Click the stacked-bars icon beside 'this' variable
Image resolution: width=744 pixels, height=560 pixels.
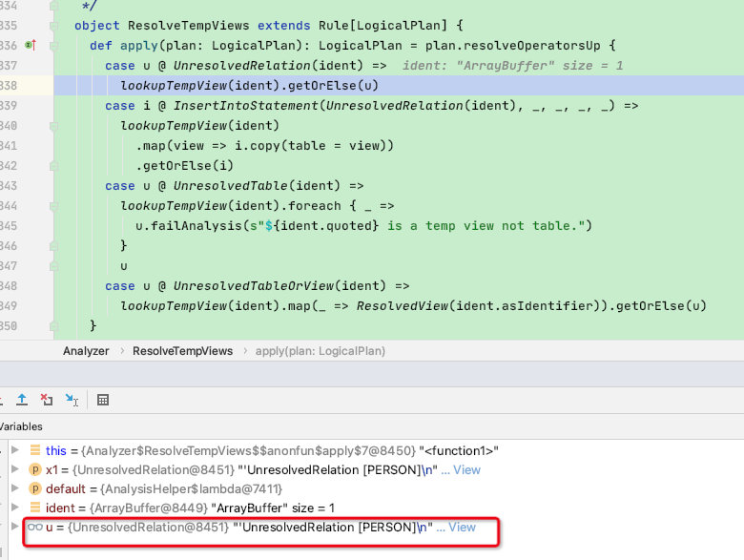tap(35, 450)
